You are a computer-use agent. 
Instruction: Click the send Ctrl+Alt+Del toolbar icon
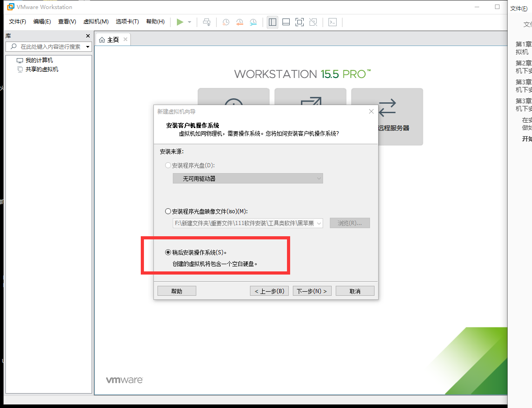click(x=207, y=22)
